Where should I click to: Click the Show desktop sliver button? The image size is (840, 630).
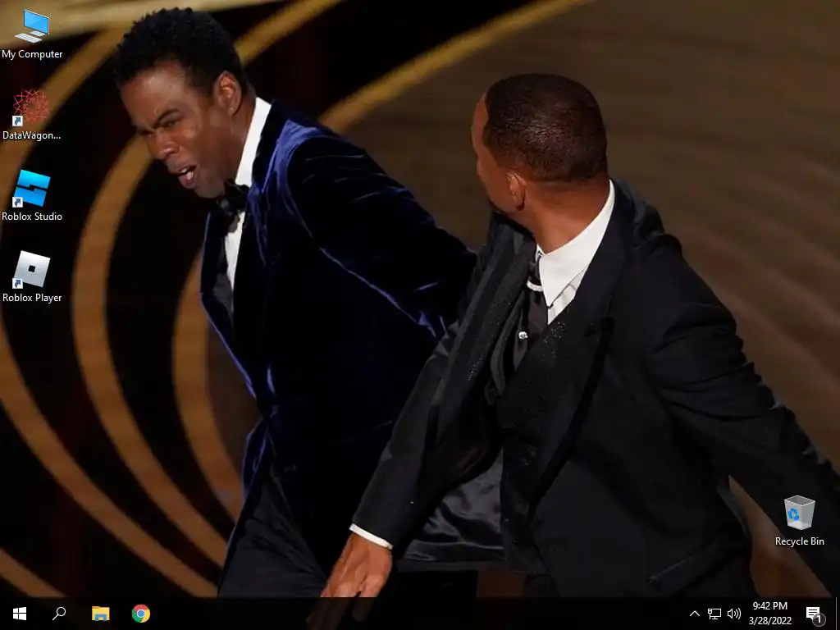(838, 614)
